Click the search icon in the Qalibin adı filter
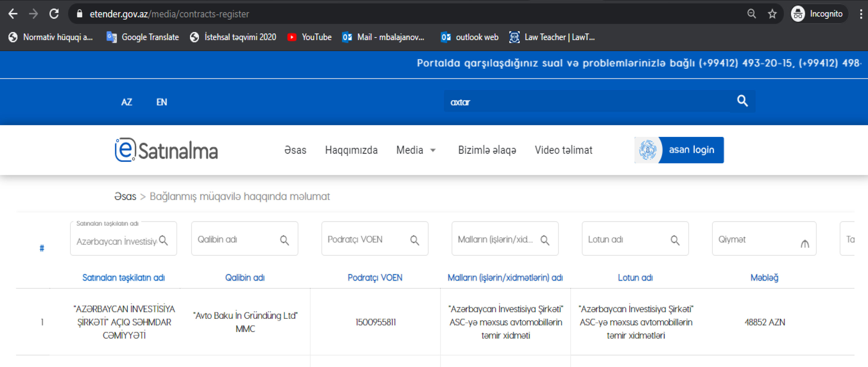Viewport: 868px width, 367px height. [x=284, y=240]
